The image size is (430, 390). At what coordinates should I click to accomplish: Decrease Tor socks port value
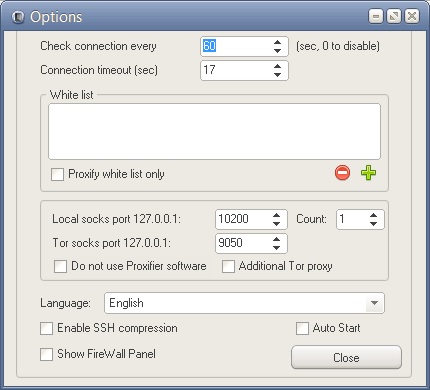276,248
